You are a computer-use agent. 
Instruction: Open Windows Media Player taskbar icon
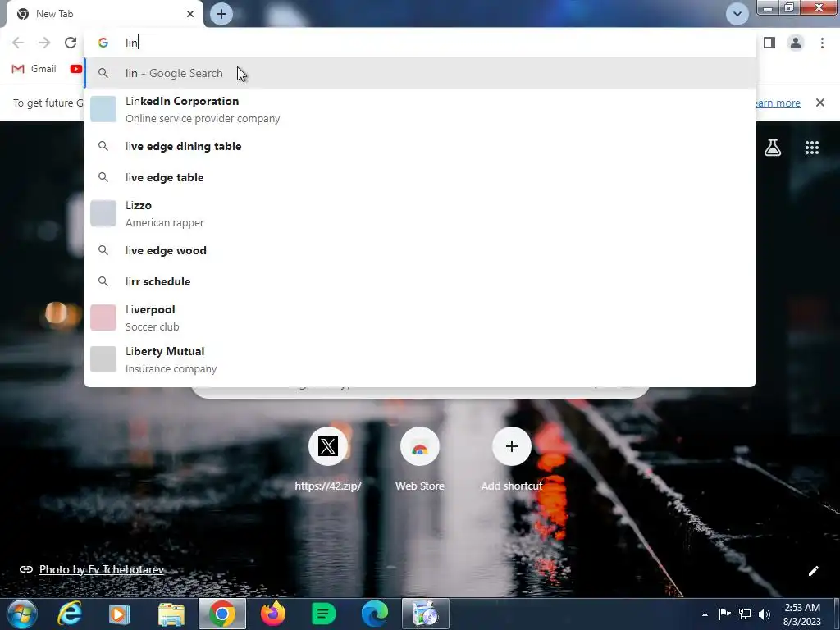pyautogui.click(x=119, y=614)
